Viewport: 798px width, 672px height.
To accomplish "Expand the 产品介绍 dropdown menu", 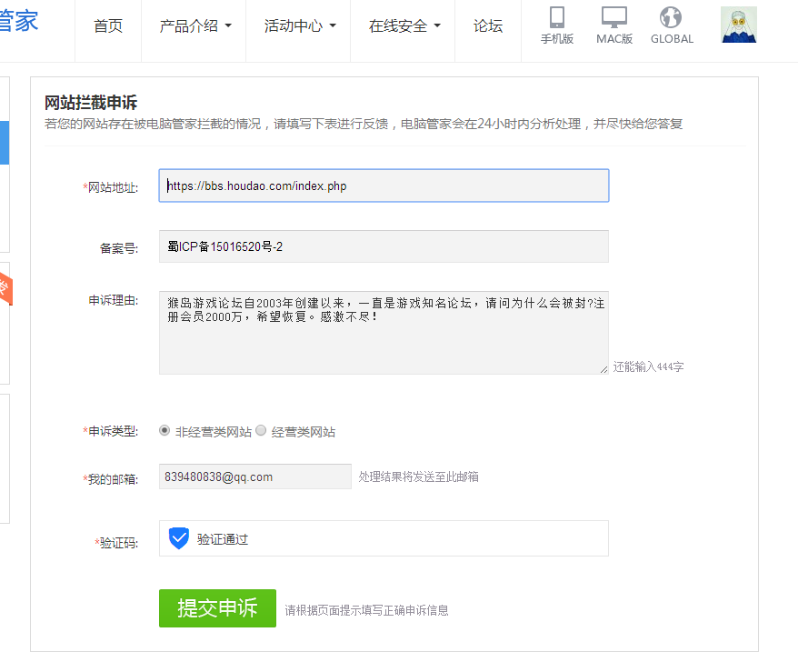I will point(195,25).
